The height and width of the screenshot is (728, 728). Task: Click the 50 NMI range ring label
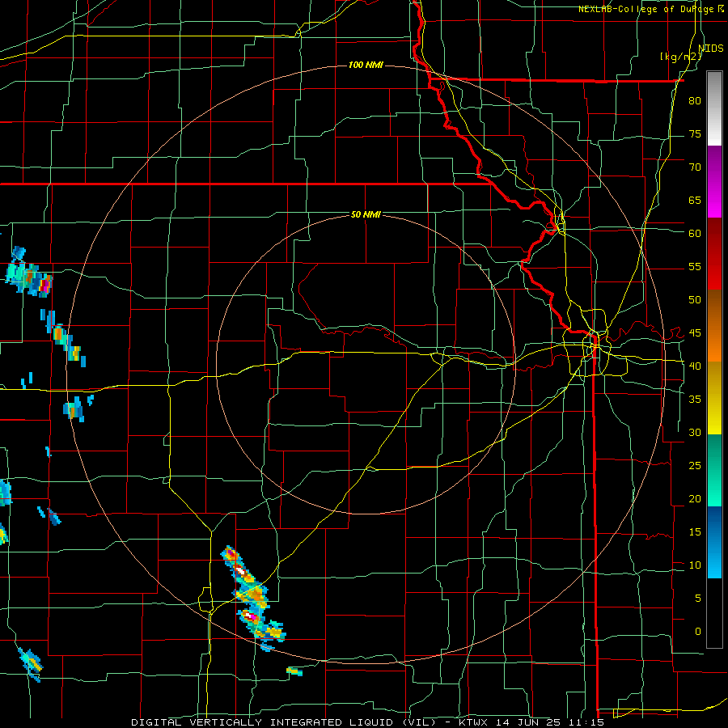(366, 214)
